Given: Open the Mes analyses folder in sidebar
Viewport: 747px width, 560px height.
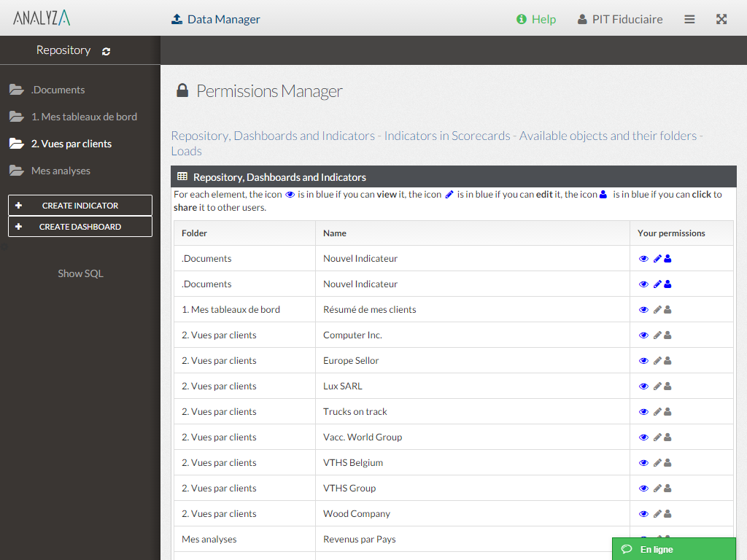Looking at the screenshot, I should point(50,171).
